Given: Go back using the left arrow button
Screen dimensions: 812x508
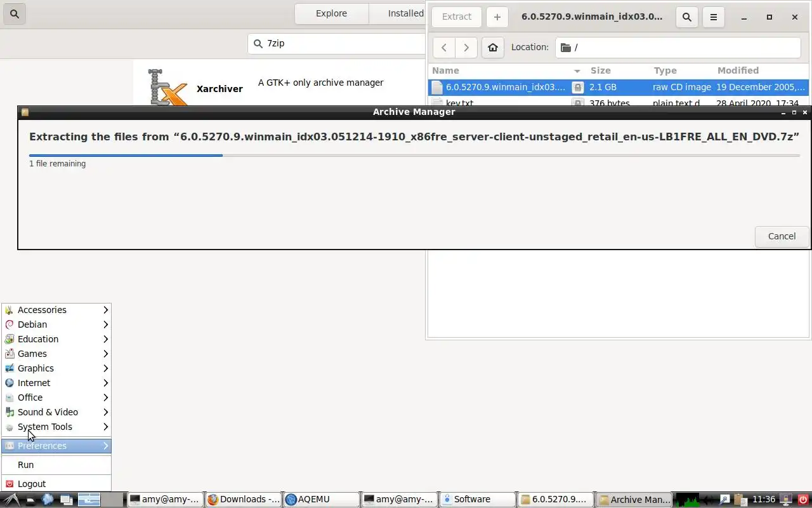Looking at the screenshot, I should pyautogui.click(x=444, y=47).
